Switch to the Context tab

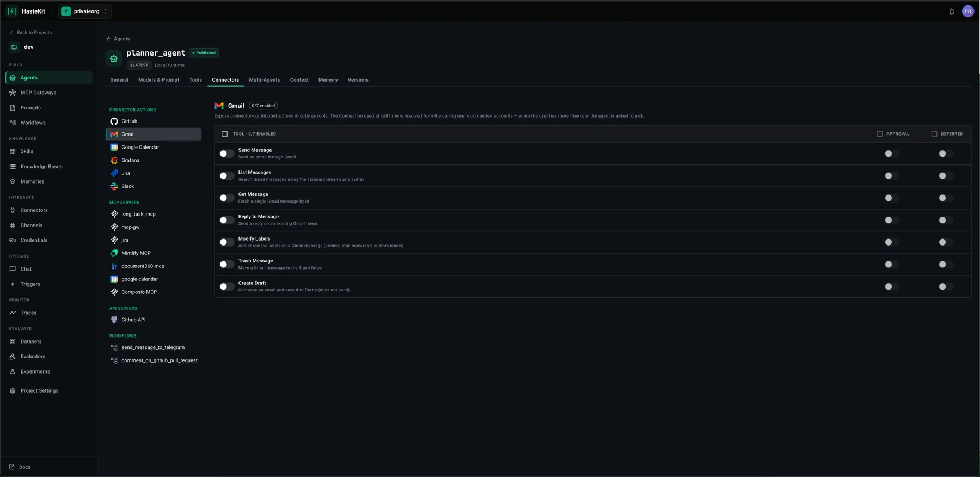[x=299, y=80]
